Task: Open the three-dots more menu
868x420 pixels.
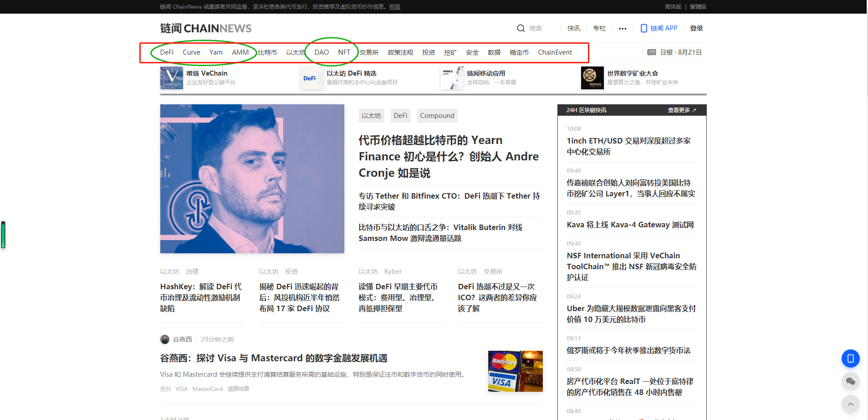Action: coord(623,29)
